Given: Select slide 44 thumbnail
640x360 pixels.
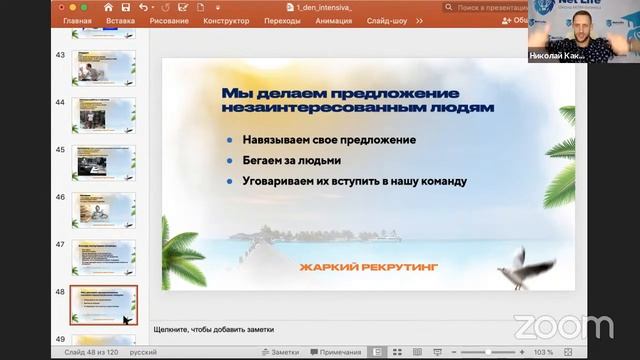Looking at the screenshot, I should pyautogui.click(x=104, y=116).
